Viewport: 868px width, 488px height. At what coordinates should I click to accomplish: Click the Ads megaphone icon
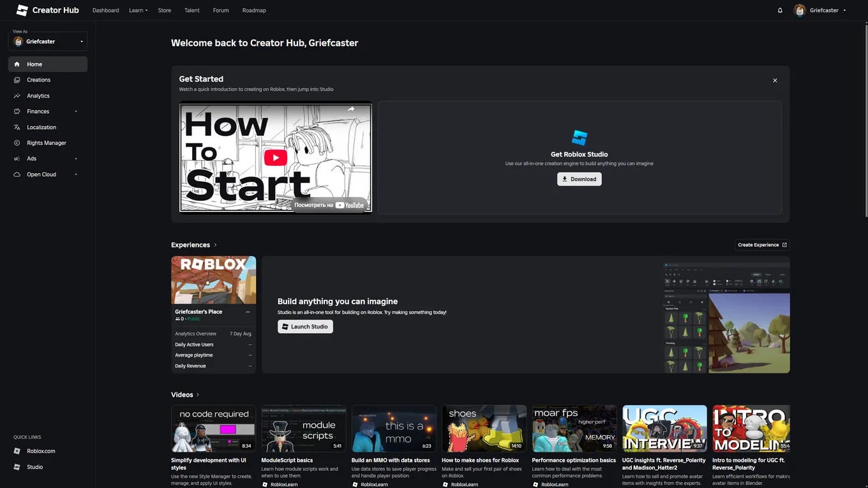[x=17, y=159]
